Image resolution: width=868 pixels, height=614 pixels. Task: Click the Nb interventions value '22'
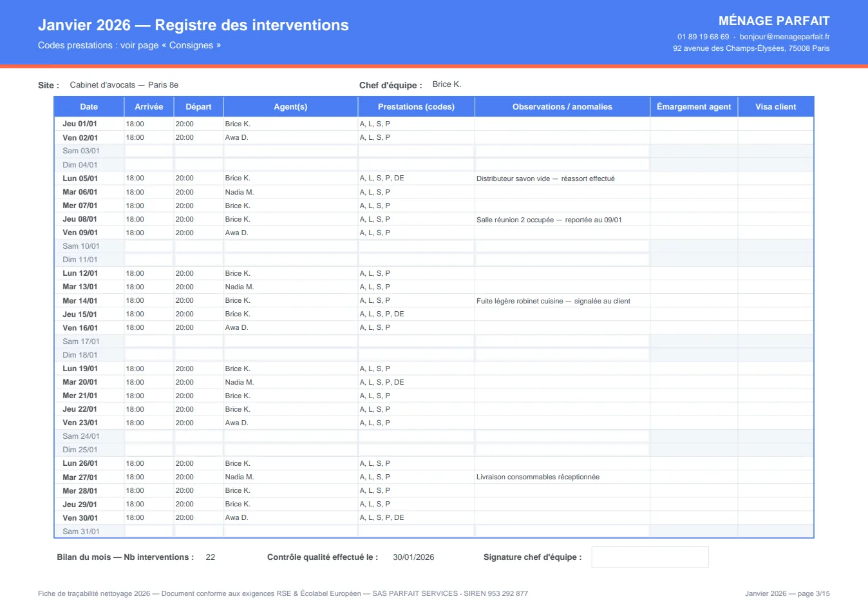[x=211, y=557]
